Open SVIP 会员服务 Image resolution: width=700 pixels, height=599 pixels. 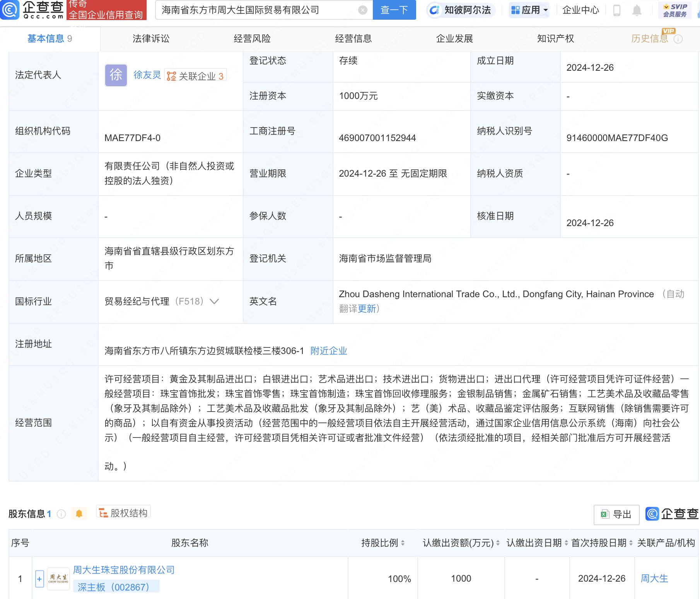point(675,10)
